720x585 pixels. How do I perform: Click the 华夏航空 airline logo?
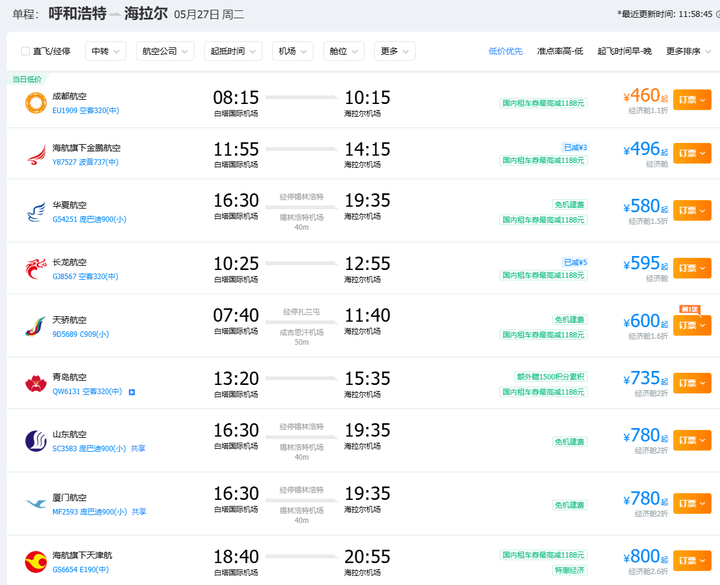point(36,212)
